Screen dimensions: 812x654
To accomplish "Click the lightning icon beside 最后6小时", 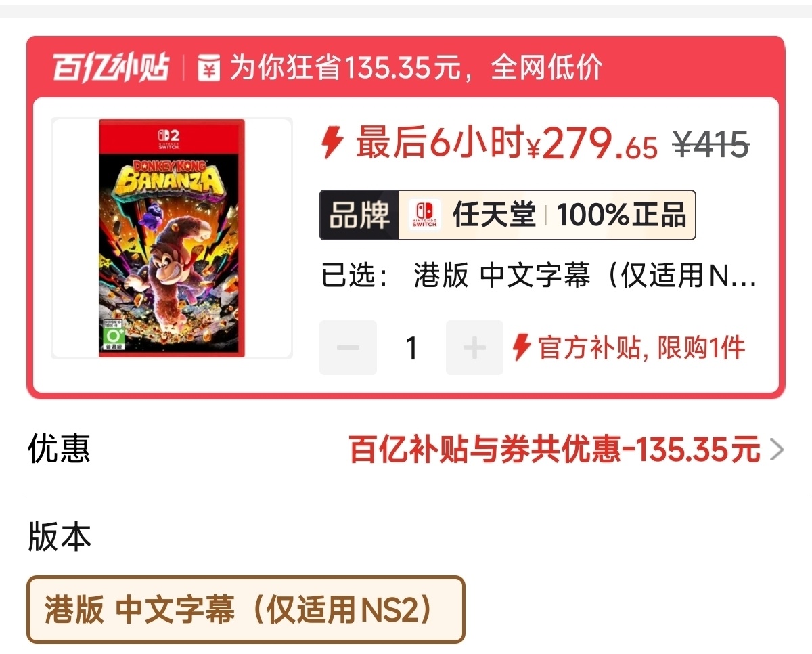I will tap(333, 143).
